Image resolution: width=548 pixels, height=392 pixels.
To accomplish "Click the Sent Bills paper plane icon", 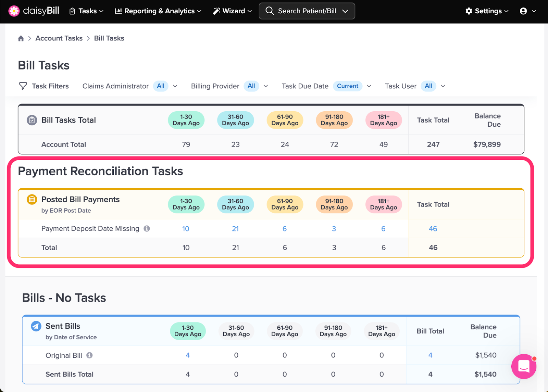I will [36, 326].
